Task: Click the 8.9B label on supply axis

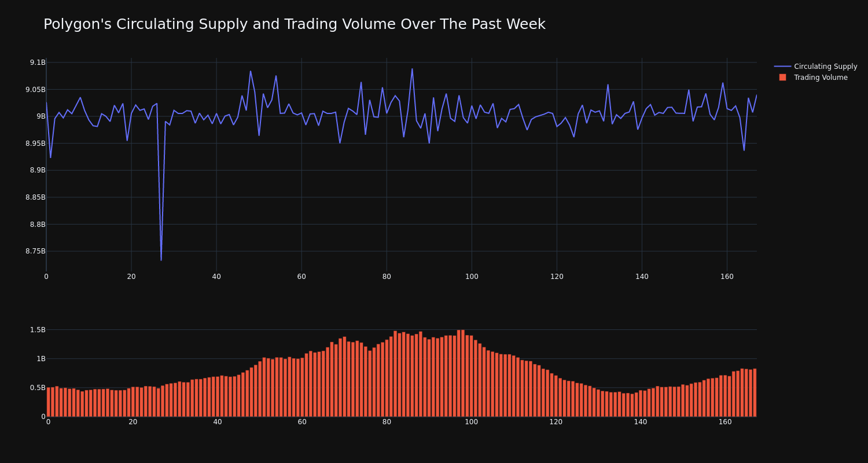Action: 38,170
